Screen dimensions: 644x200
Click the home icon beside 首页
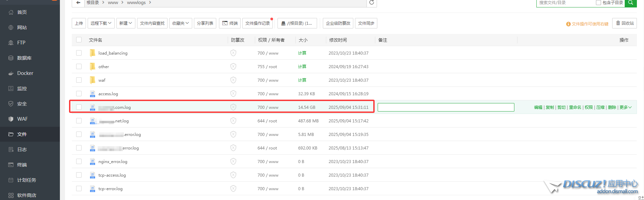pos(11,12)
